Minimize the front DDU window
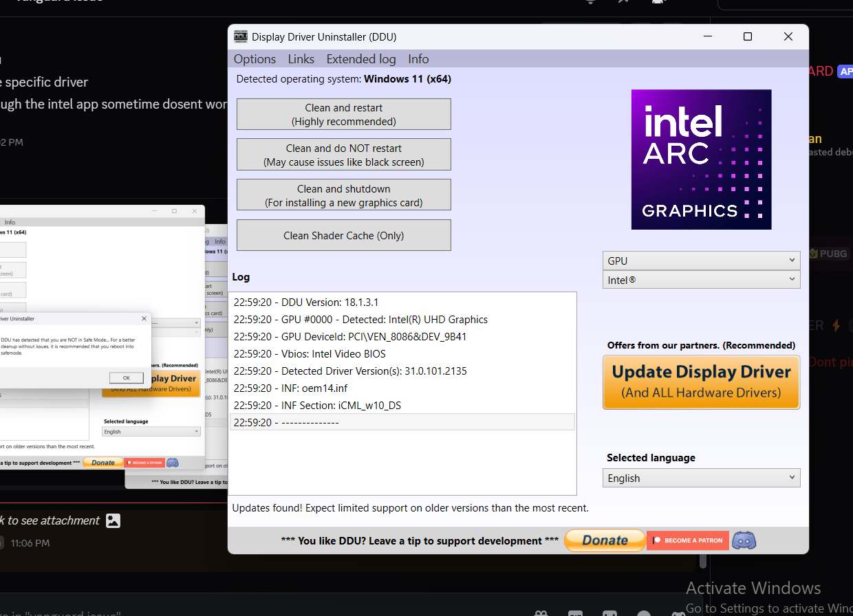 pyautogui.click(x=707, y=37)
